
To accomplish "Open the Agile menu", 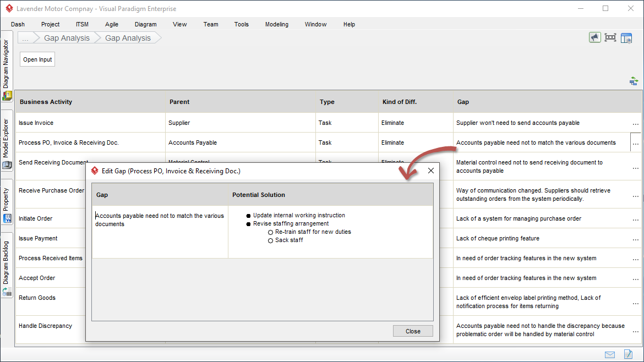I will [x=111, y=24].
